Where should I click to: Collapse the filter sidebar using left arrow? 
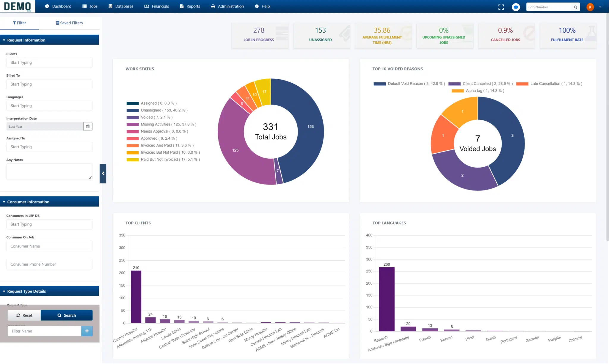[103, 174]
